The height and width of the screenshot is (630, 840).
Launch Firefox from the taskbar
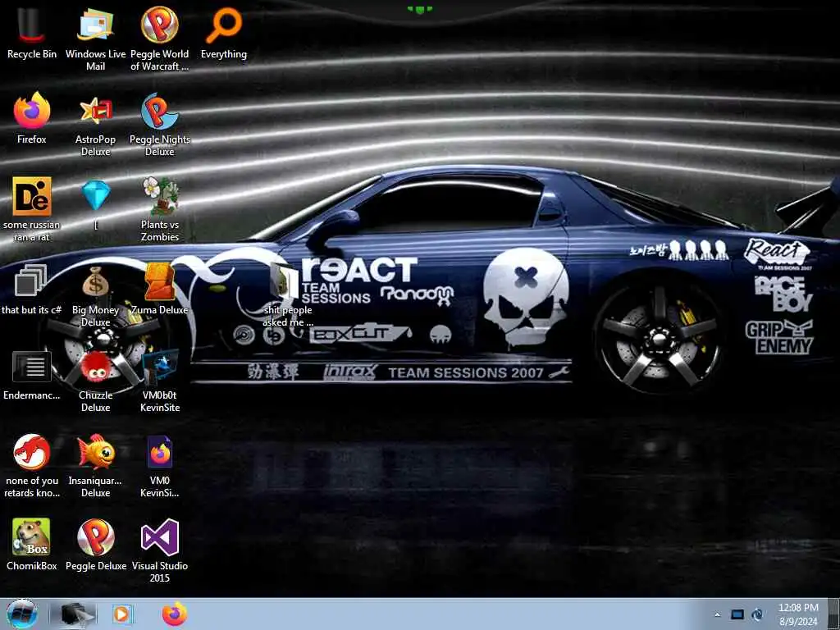[175, 614]
